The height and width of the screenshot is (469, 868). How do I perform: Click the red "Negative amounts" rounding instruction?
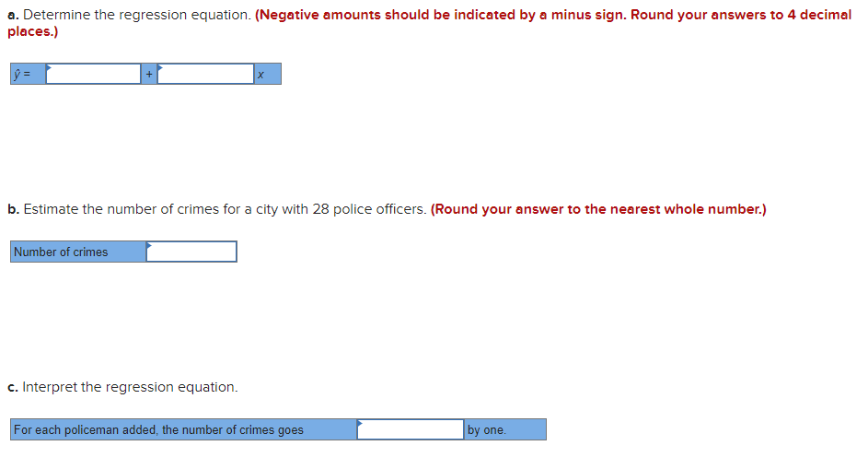click(430, 23)
